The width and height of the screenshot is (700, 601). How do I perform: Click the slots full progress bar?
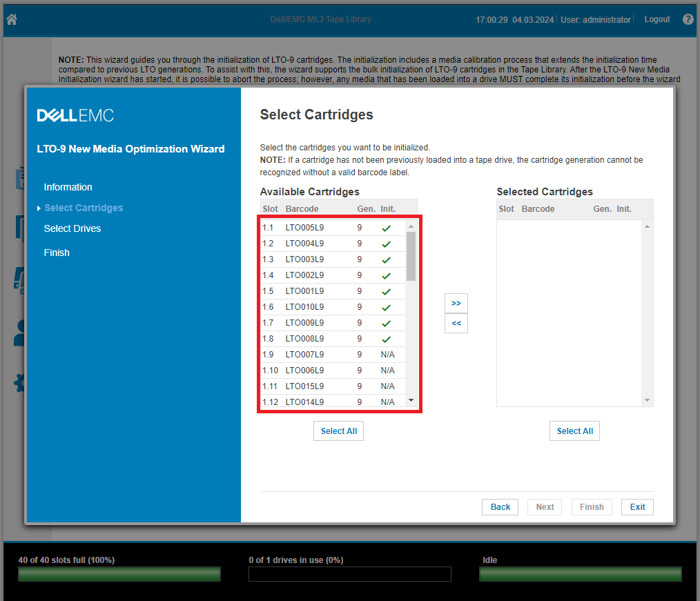click(x=119, y=574)
